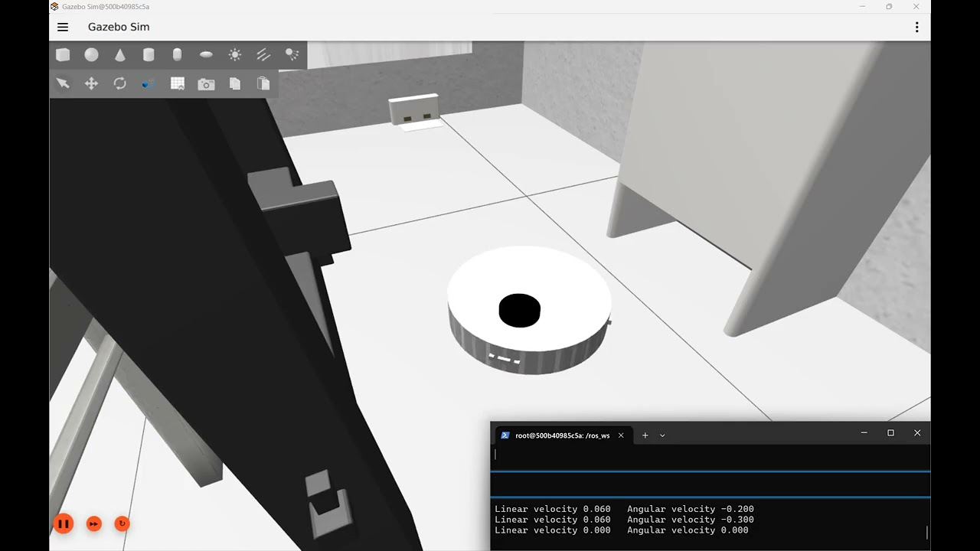Step the simulation forward
The width and height of the screenshot is (980, 551).
(93, 524)
